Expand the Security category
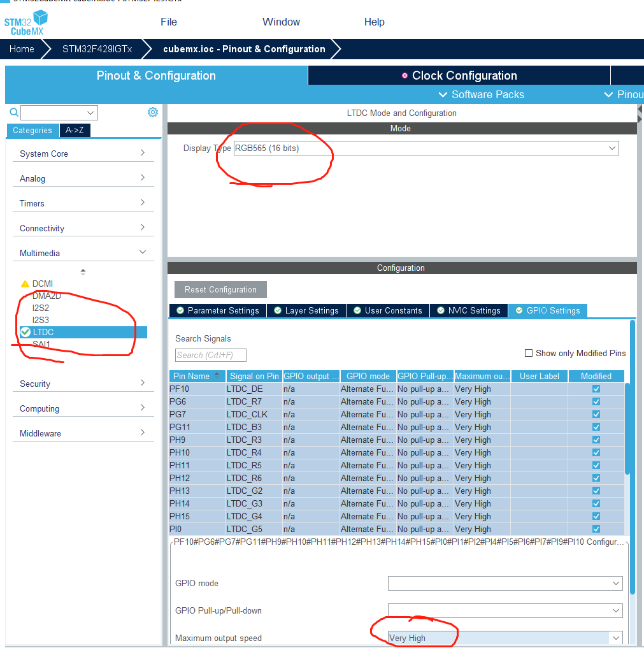Image resolution: width=644 pixels, height=648 pixels. [x=83, y=384]
